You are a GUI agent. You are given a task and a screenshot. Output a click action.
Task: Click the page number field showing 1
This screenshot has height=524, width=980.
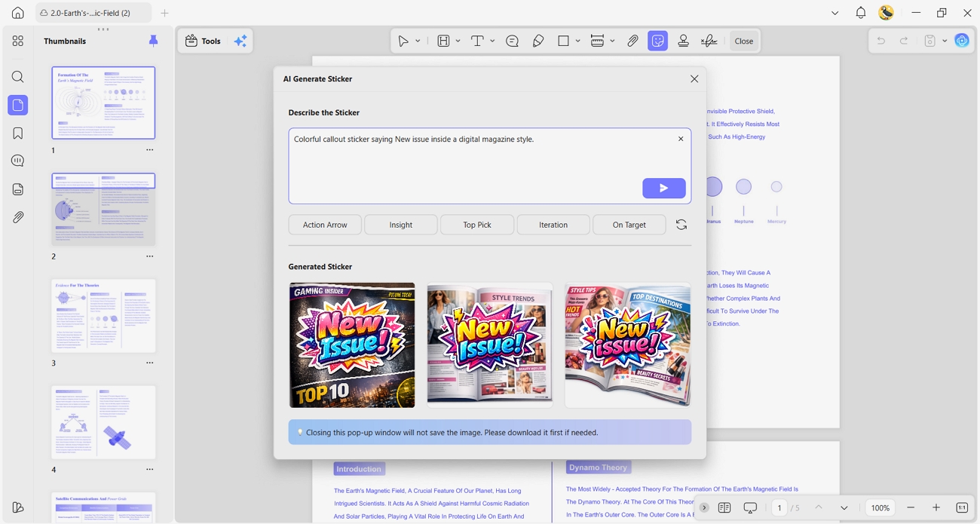coord(779,508)
